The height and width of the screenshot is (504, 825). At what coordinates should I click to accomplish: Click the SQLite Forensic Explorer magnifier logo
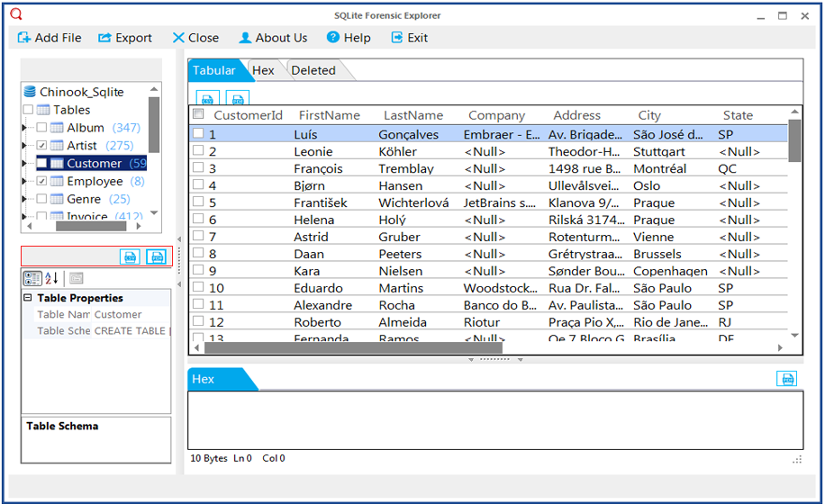[x=17, y=14]
